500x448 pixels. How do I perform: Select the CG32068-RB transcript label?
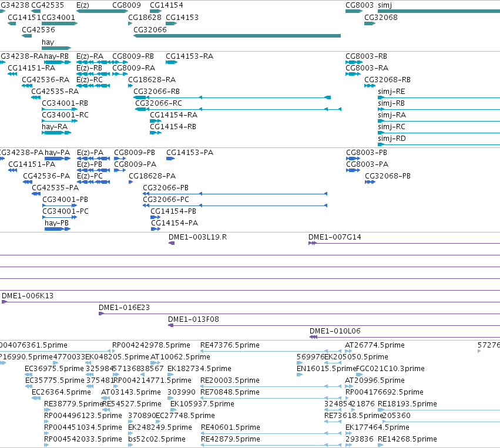tap(387, 80)
